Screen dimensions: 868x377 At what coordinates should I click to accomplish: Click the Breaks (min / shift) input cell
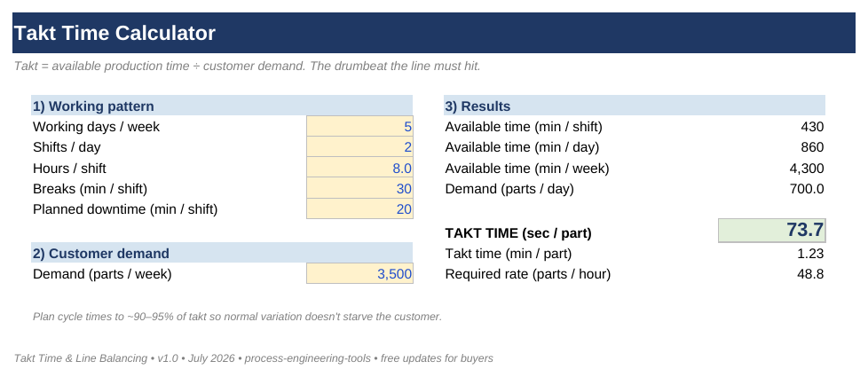(x=359, y=189)
